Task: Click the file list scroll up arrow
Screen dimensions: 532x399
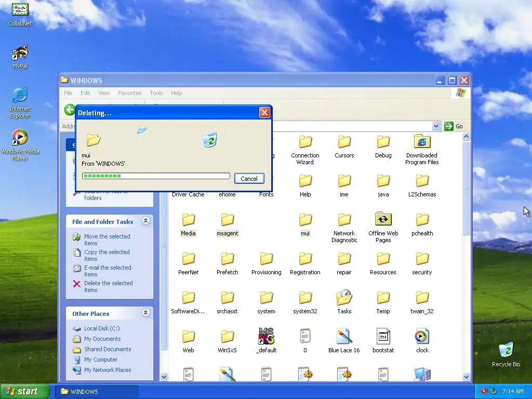Action: [x=466, y=137]
